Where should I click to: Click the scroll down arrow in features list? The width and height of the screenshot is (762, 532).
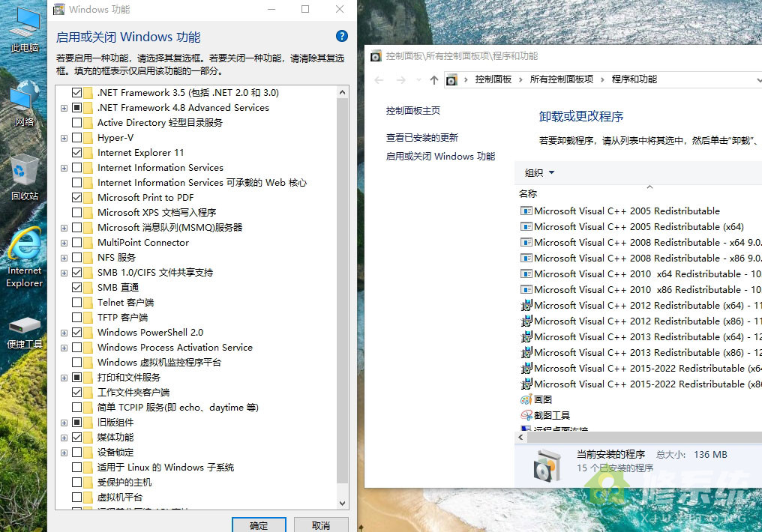tap(342, 504)
